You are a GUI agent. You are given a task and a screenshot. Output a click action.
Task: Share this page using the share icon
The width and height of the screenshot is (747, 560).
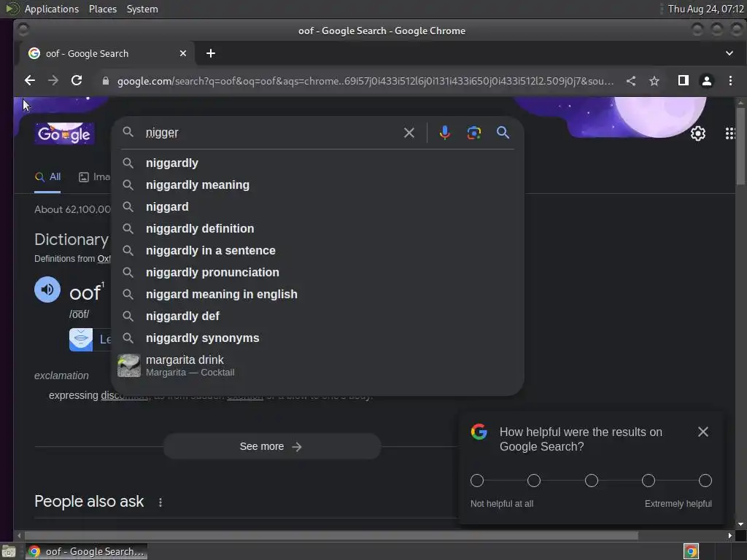(x=631, y=81)
